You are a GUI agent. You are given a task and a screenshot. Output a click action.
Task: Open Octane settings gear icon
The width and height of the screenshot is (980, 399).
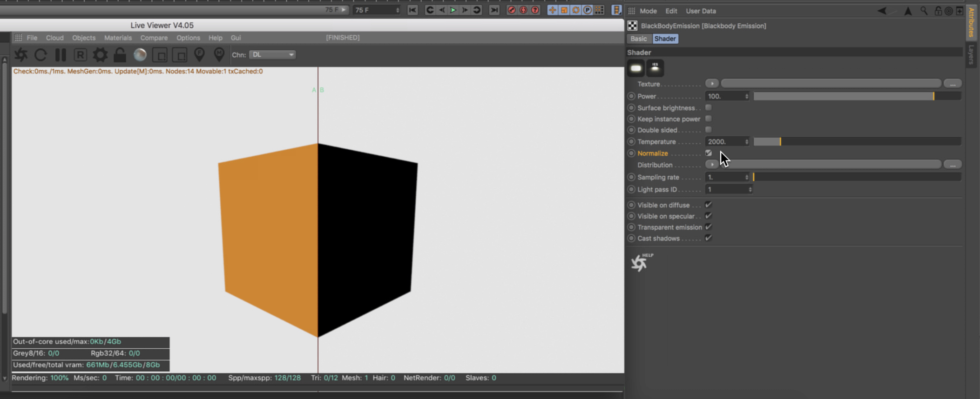pyautogui.click(x=100, y=55)
